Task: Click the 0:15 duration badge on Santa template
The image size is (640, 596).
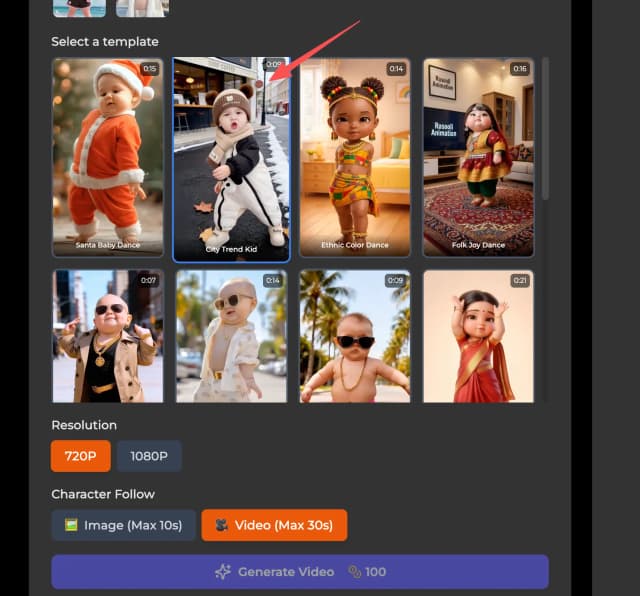Action: click(x=150, y=69)
